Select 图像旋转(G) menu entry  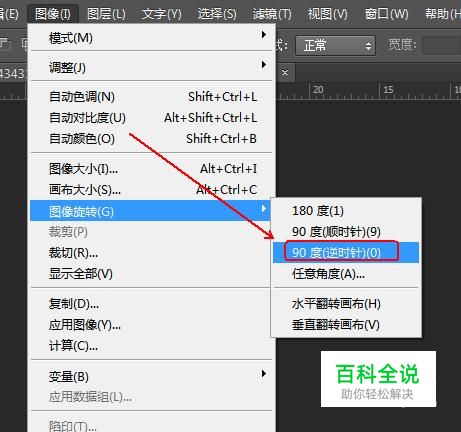tap(150, 211)
